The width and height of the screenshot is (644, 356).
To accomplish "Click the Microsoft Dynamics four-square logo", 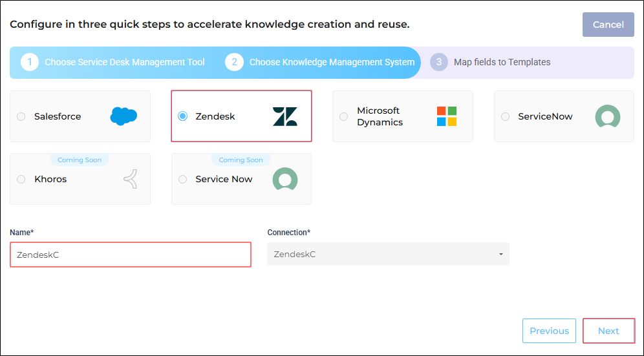I will coord(447,116).
